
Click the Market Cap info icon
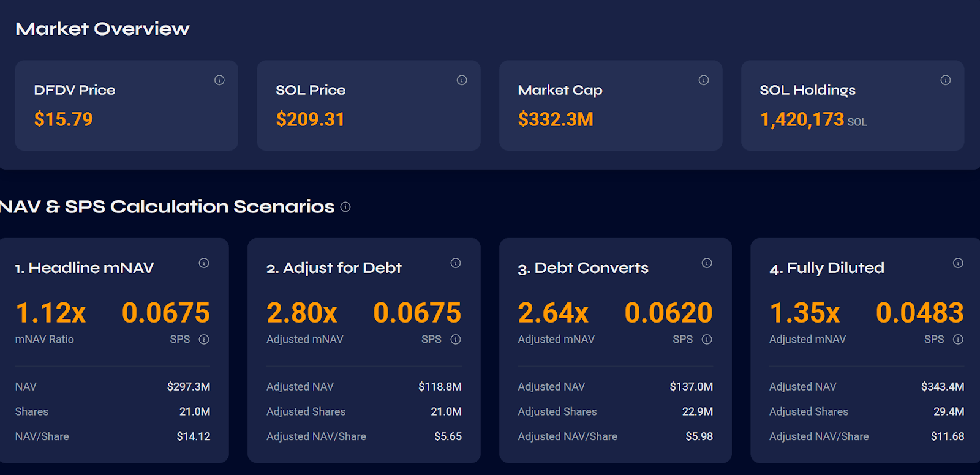tap(703, 80)
